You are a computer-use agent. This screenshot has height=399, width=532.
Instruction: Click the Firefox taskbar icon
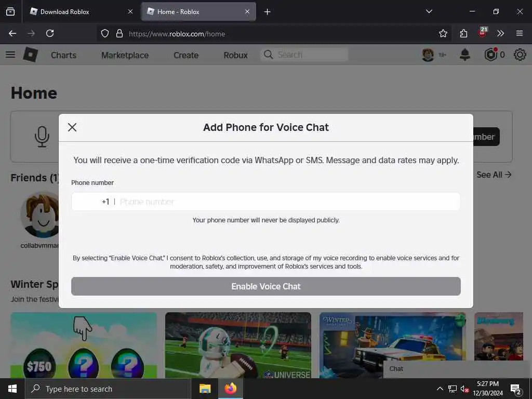(230, 389)
